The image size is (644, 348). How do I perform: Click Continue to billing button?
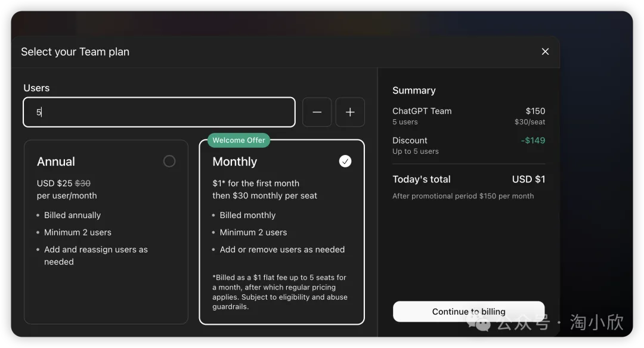pyautogui.click(x=469, y=312)
